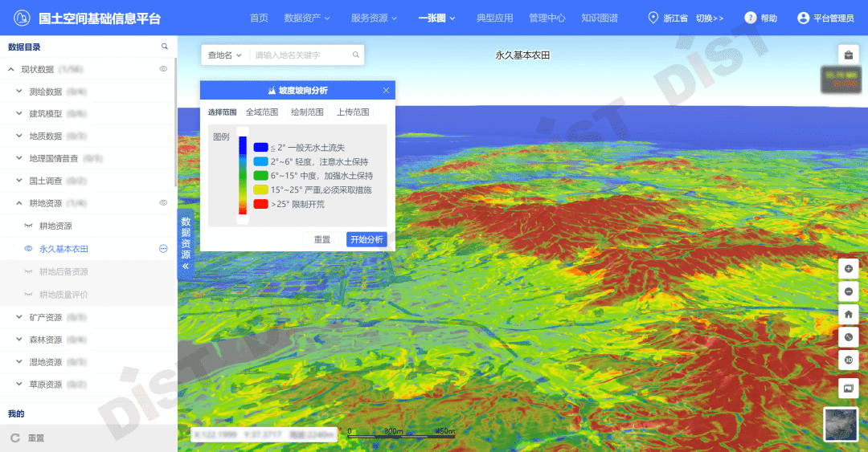Screen dimensions: 868x452
Task: Expand the 测绘数据 node
Action: coord(19,92)
